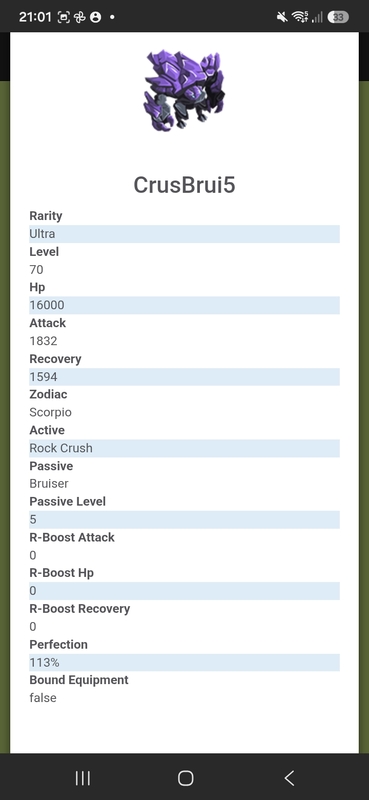Tap the Android home button
This screenshot has height=800, width=369.
pos(185,778)
